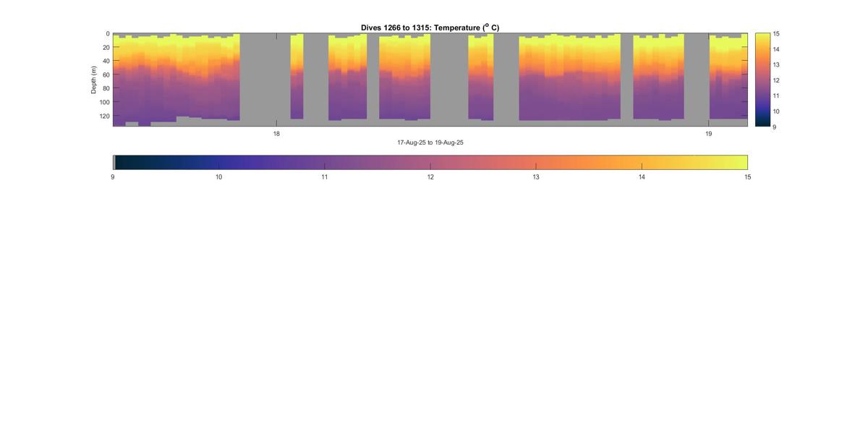Select the '18' date tick on the x-axis

pos(276,134)
